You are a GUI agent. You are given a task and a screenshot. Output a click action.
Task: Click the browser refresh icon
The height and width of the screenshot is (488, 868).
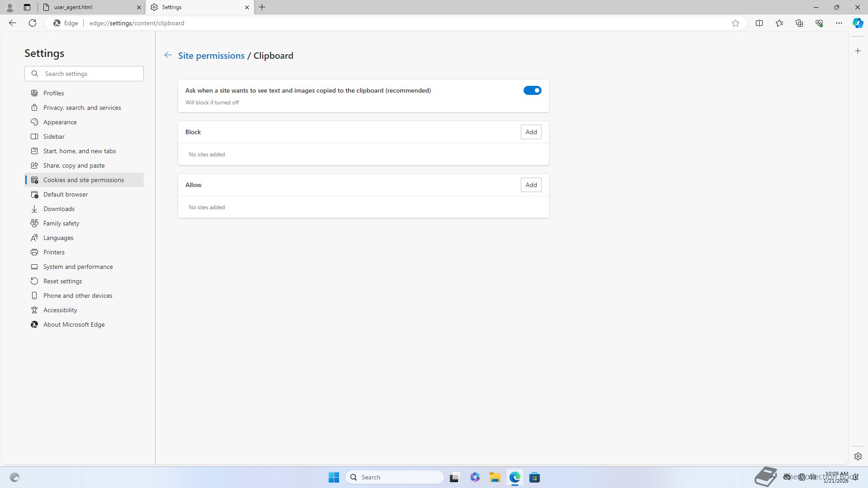point(33,23)
